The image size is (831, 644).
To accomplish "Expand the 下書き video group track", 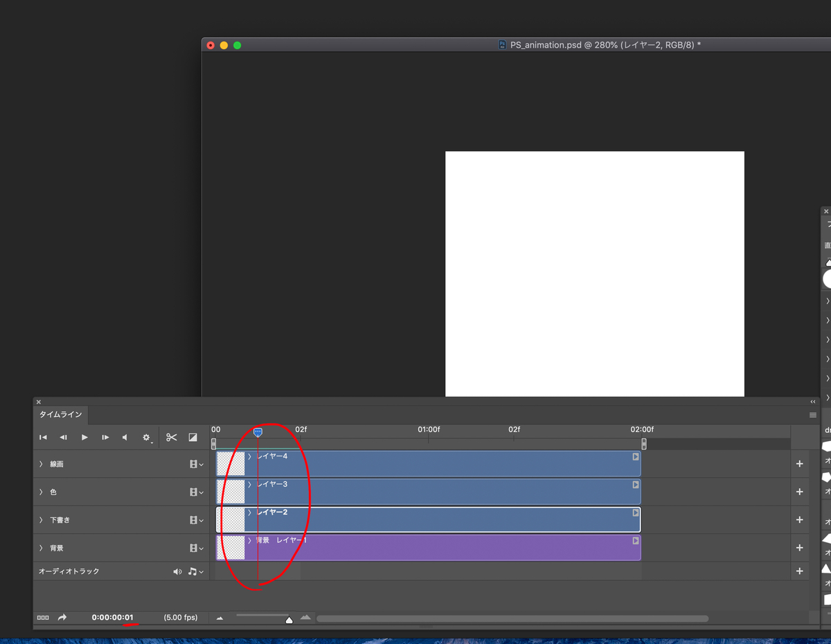I will tap(41, 519).
